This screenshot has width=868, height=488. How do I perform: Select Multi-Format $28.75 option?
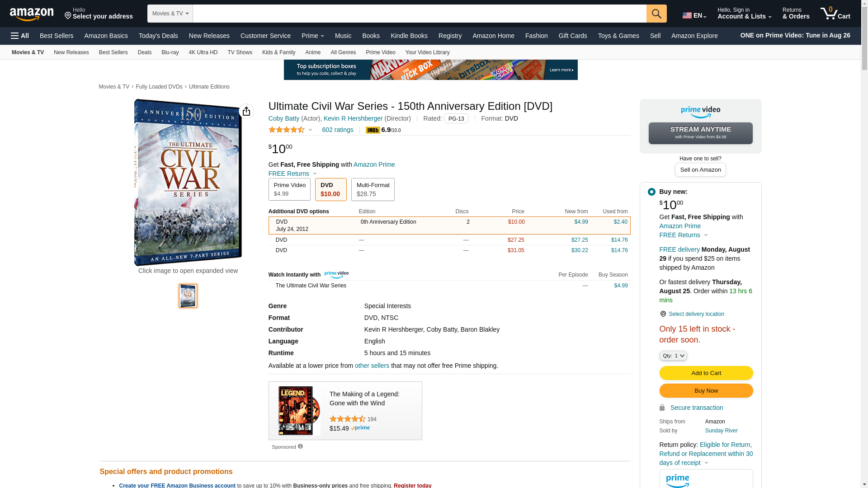[373, 189]
